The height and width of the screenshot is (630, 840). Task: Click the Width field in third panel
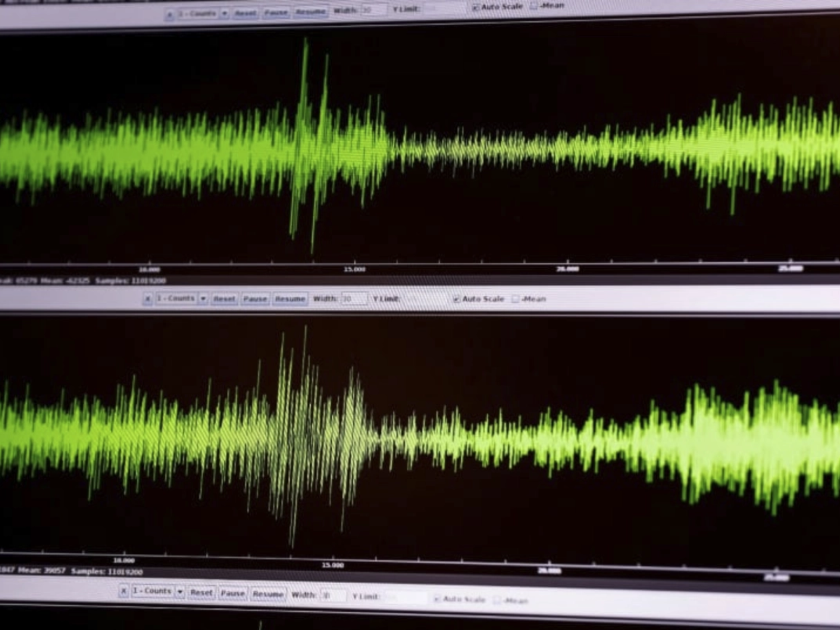click(333, 596)
